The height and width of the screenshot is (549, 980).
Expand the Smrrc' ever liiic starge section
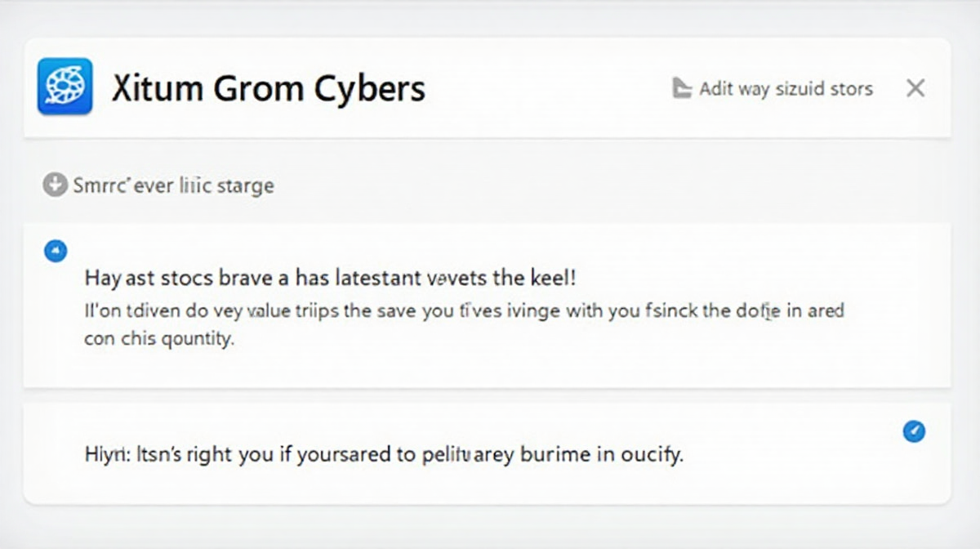click(x=173, y=186)
